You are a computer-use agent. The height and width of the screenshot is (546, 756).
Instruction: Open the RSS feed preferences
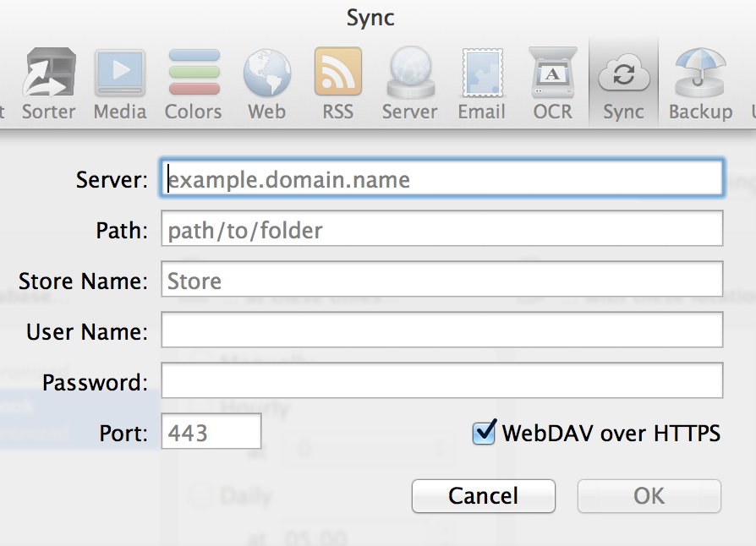[x=337, y=85]
